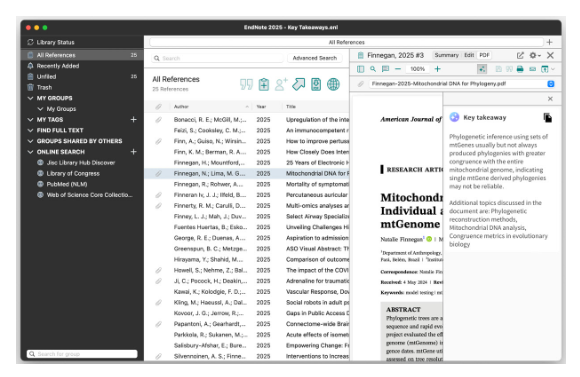The width and height of the screenshot is (580, 377).
Task: Select the Silvennoinen, A. S. reference row
Action: click(x=247, y=356)
